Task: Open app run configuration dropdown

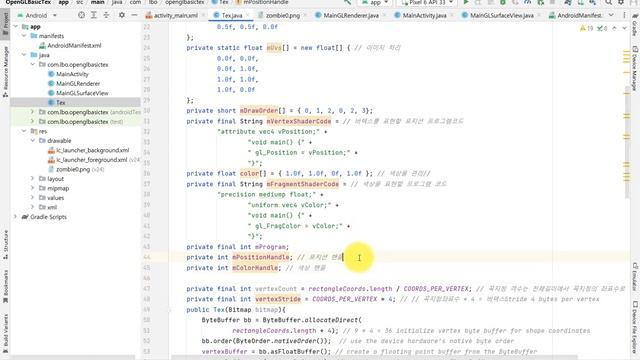Action: (375, 2)
